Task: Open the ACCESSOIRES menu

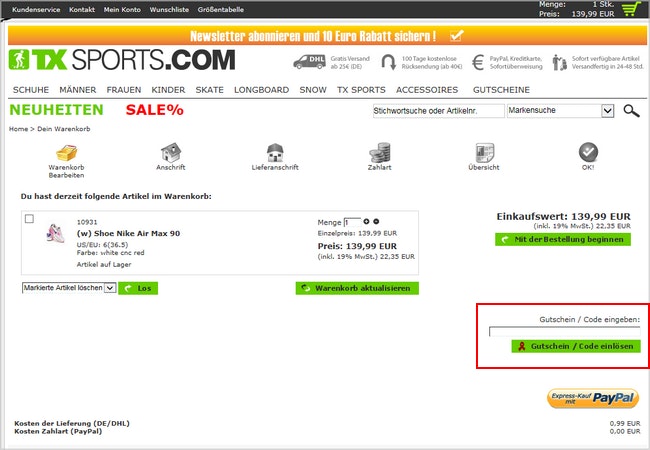Action: [427, 90]
